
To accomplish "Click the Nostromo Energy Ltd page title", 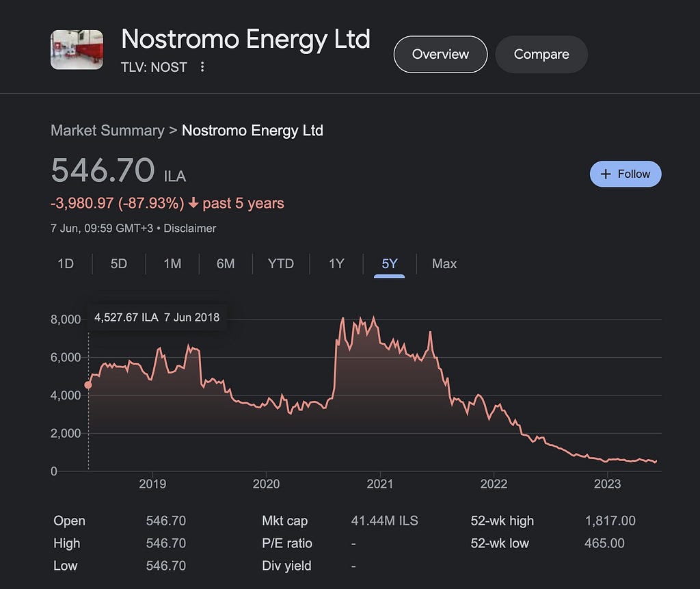I will point(245,39).
